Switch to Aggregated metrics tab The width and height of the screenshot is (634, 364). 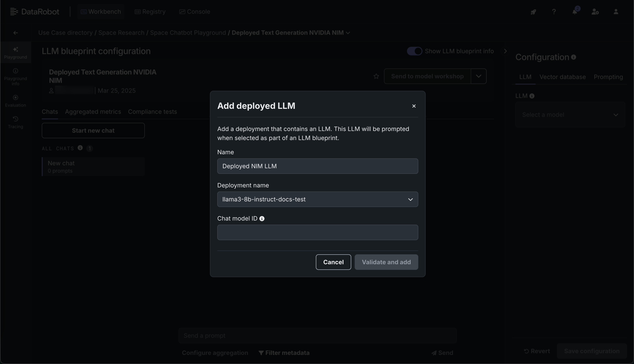(93, 112)
